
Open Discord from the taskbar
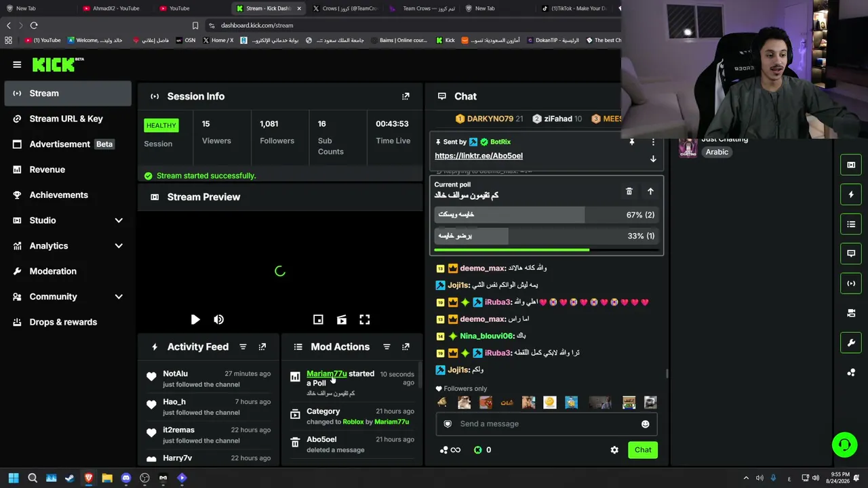tap(125, 478)
